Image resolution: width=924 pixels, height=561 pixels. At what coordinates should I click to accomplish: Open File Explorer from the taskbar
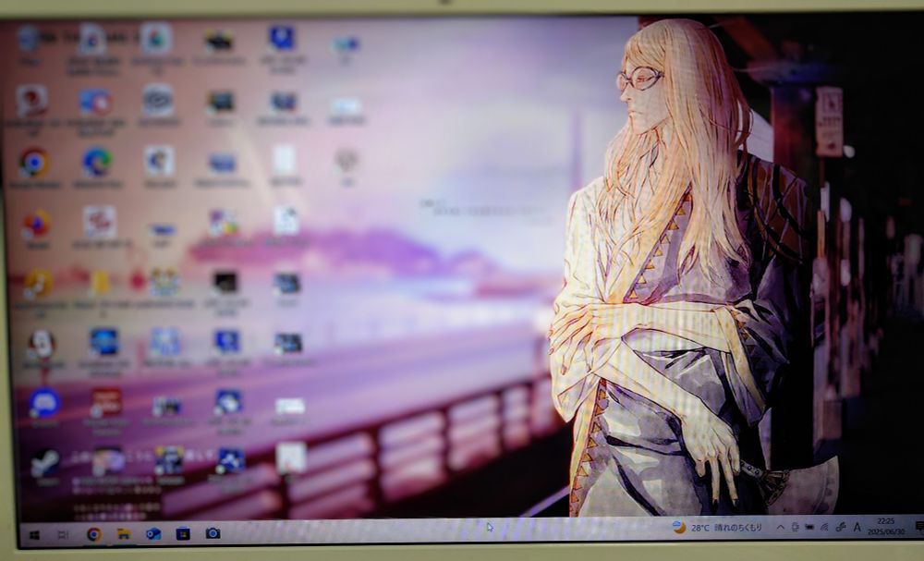pyautogui.click(x=123, y=534)
